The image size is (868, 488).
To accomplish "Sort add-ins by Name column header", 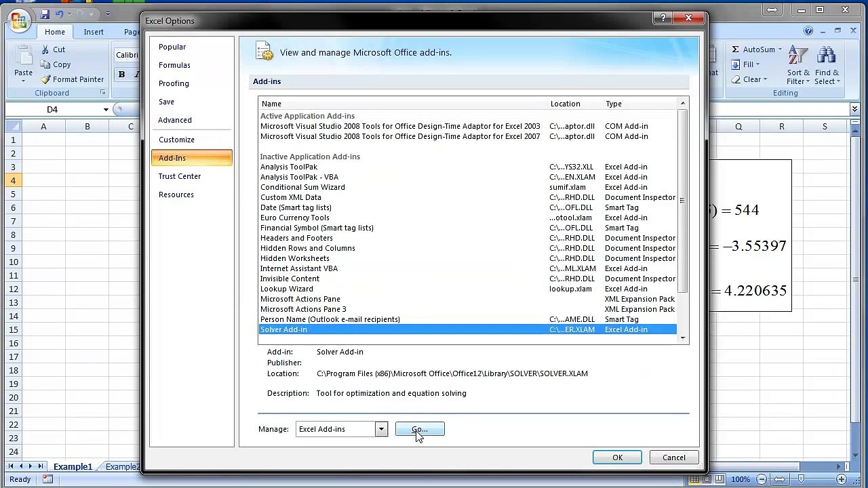I will 403,104.
